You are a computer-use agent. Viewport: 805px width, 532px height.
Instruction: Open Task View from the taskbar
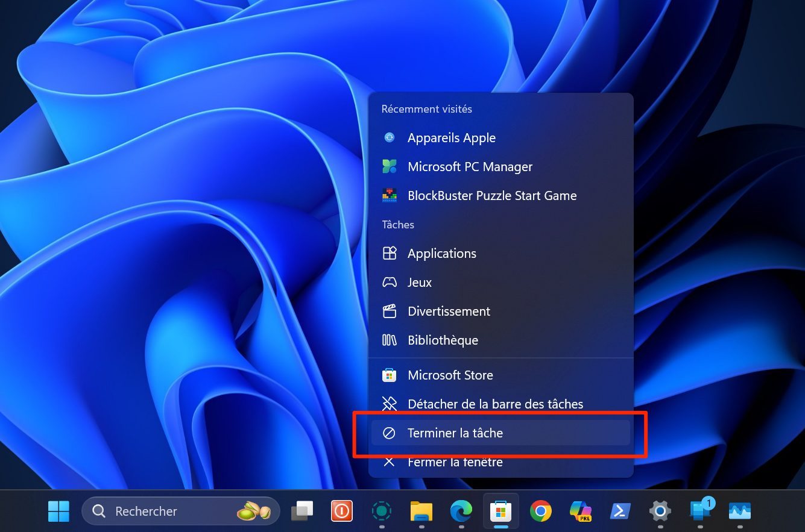coord(302,511)
